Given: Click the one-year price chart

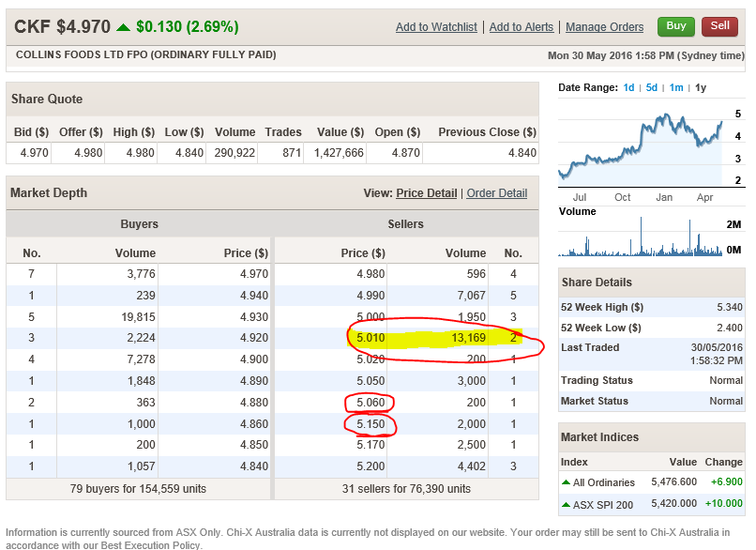Looking at the screenshot, I should pos(641,147).
